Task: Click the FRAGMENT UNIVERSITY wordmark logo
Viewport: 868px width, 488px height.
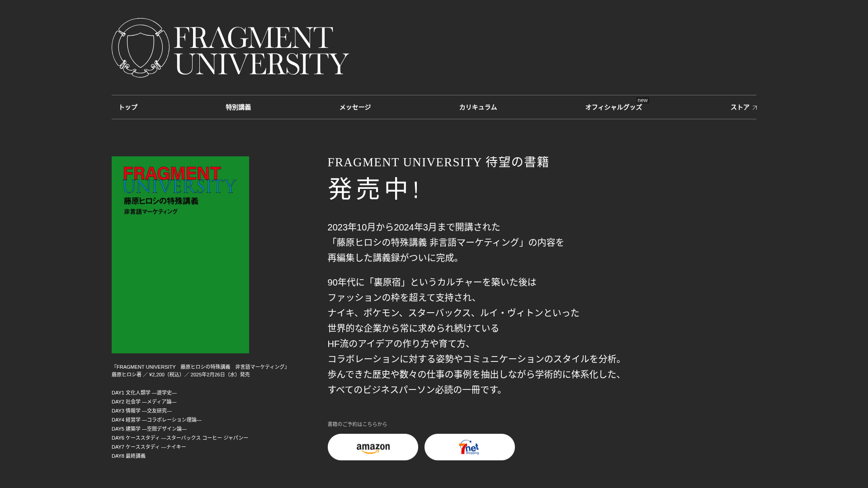Action: click(x=261, y=51)
